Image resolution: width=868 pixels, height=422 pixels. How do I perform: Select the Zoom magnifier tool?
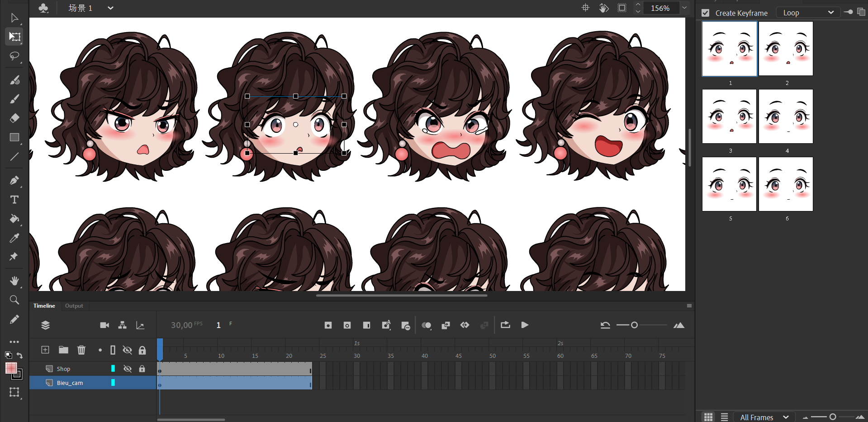14,300
